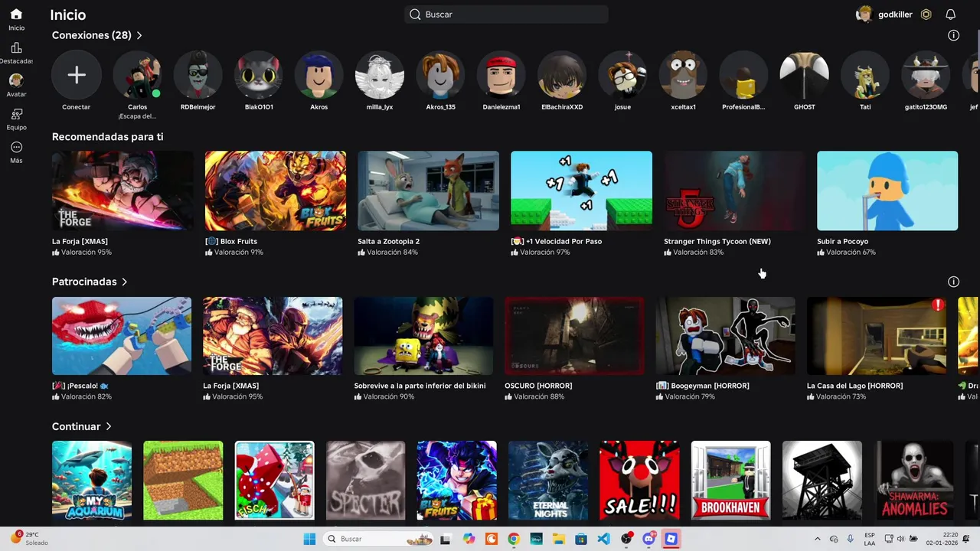Open gatito123OMG's connection avatar
Image resolution: width=980 pixels, height=551 pixels.
926,75
